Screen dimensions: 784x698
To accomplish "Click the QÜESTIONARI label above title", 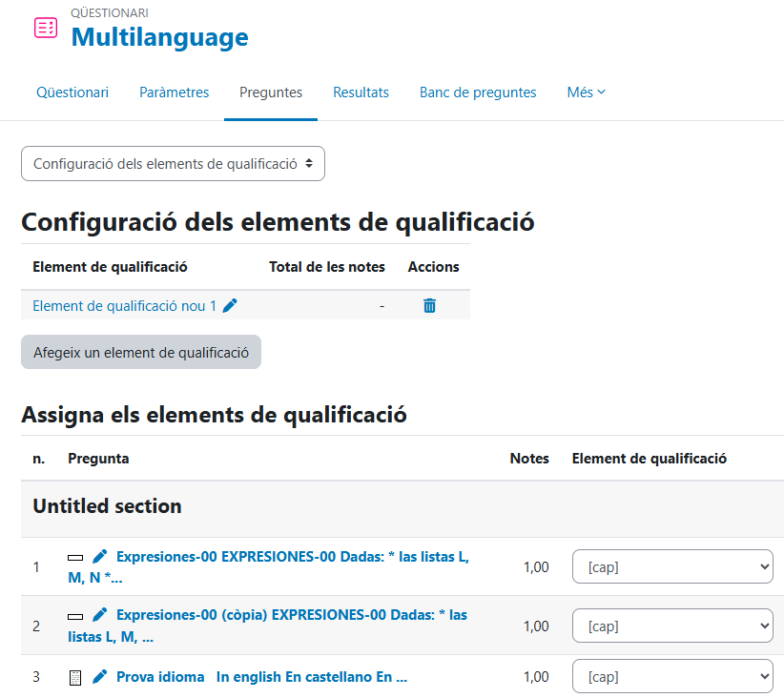I will [x=110, y=12].
